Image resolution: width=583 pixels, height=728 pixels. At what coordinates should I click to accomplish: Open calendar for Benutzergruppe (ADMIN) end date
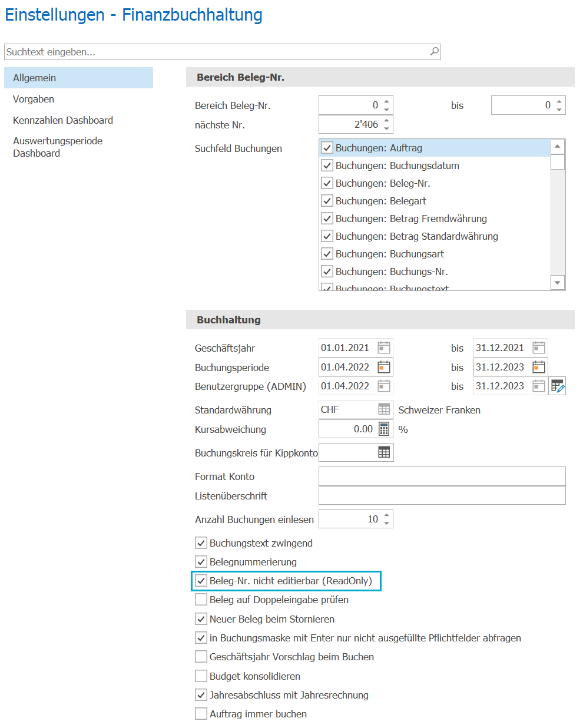[539, 386]
